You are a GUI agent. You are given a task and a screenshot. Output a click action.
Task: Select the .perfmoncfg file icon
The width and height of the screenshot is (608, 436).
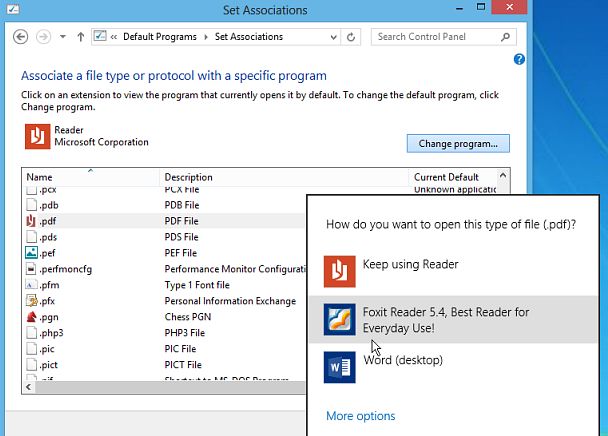pos(31,269)
